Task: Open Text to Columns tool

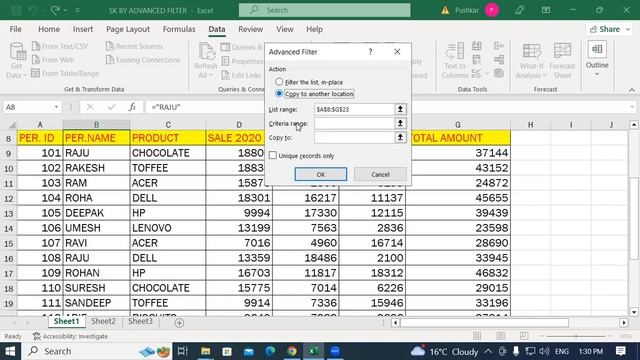Action: (x=455, y=60)
